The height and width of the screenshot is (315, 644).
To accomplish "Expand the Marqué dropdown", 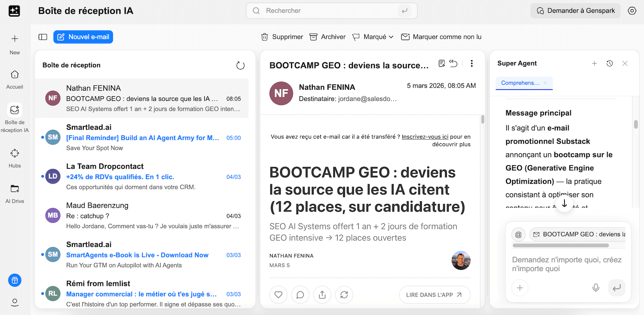I will click(373, 37).
